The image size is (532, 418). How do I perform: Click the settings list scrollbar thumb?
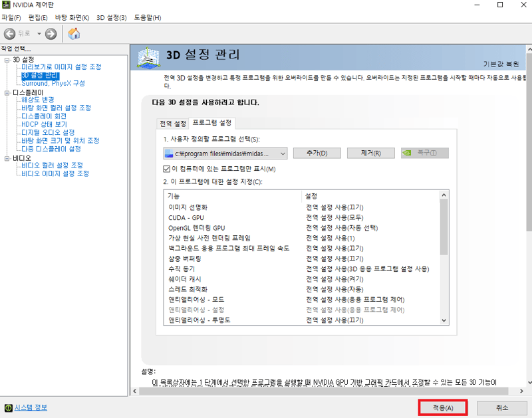click(x=444, y=227)
